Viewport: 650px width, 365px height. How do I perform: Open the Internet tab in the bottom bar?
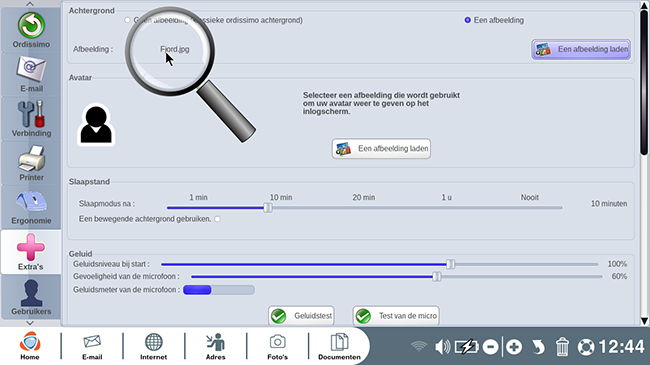pos(153,346)
